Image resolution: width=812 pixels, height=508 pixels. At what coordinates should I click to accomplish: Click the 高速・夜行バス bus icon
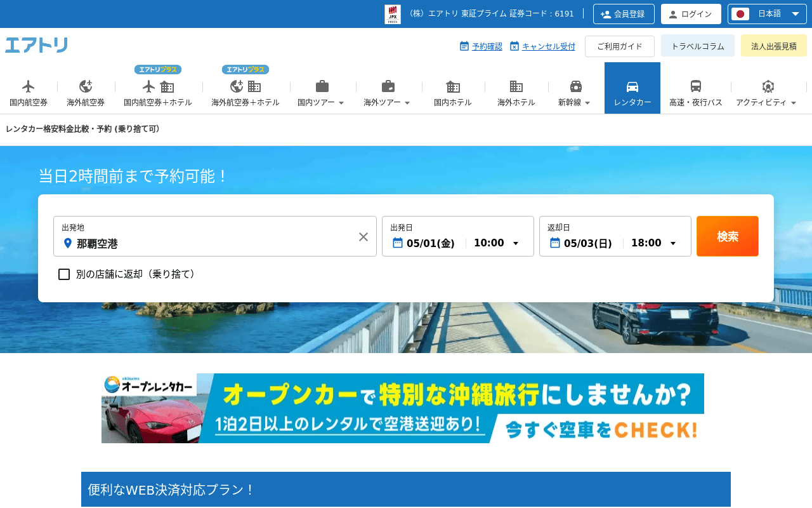(x=696, y=86)
